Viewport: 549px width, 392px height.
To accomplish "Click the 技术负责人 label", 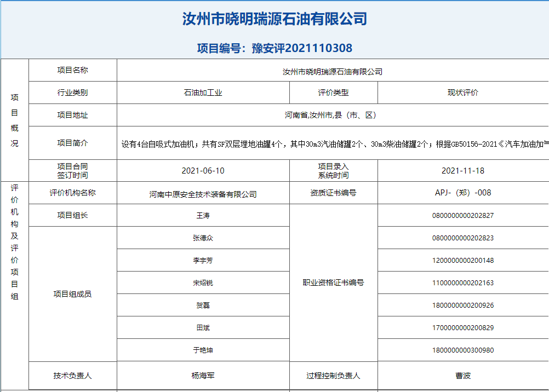I will (x=72, y=376).
